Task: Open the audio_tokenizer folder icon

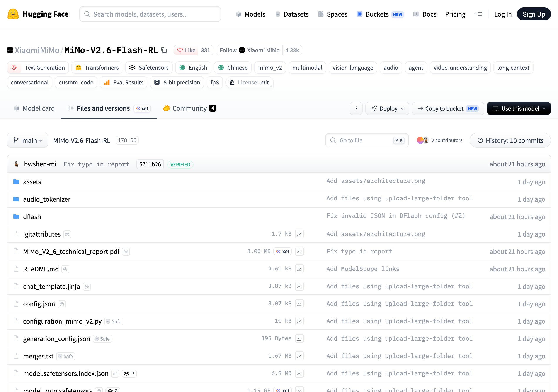Action: coord(16,199)
